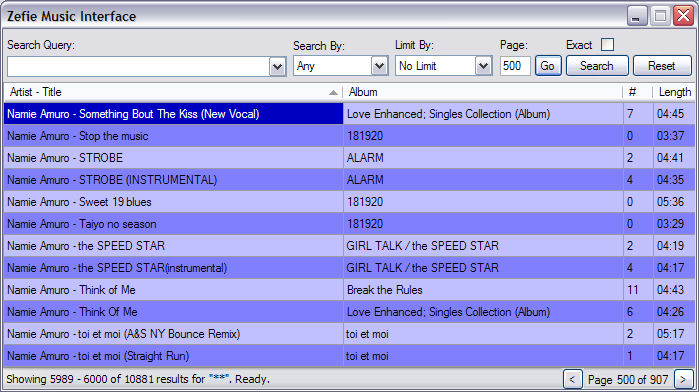699x392 pixels.
Task: Go to the previous results page
Action: point(572,380)
